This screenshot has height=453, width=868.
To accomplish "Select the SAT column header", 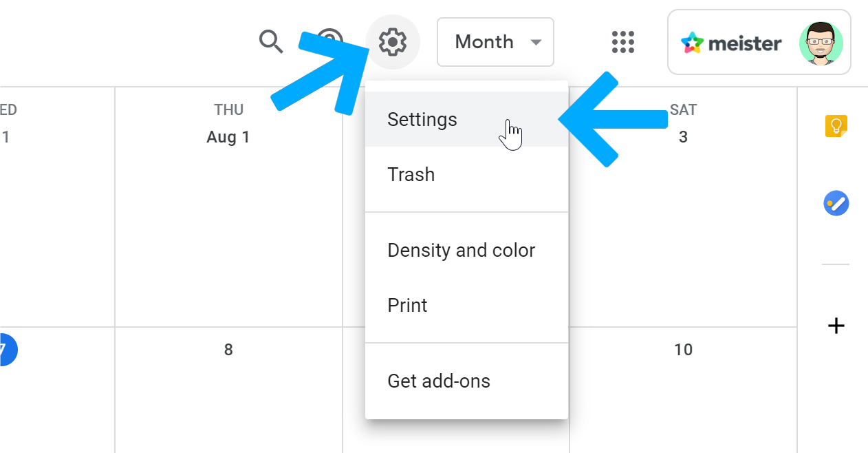I will pyautogui.click(x=683, y=109).
